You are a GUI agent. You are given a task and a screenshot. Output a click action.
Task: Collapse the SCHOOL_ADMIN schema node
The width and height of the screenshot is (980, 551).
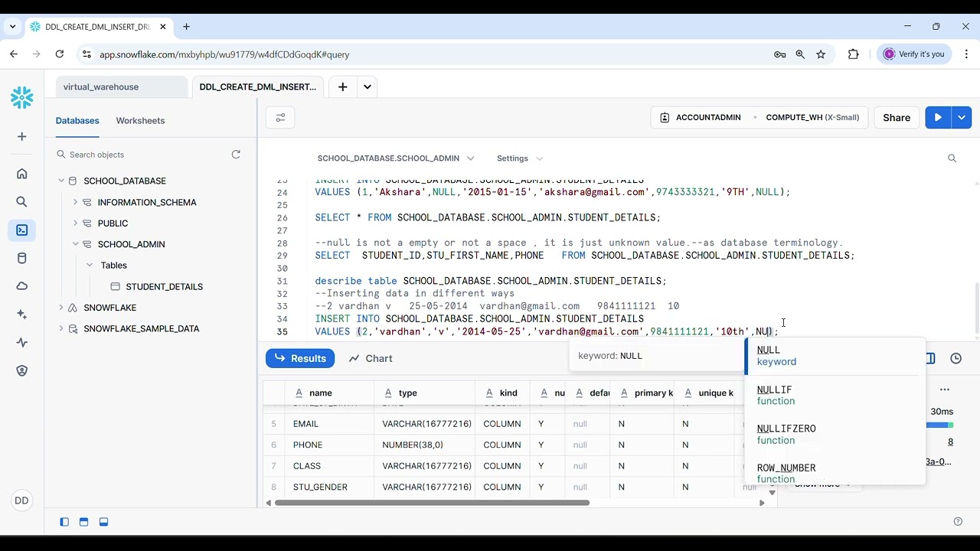pyautogui.click(x=75, y=244)
